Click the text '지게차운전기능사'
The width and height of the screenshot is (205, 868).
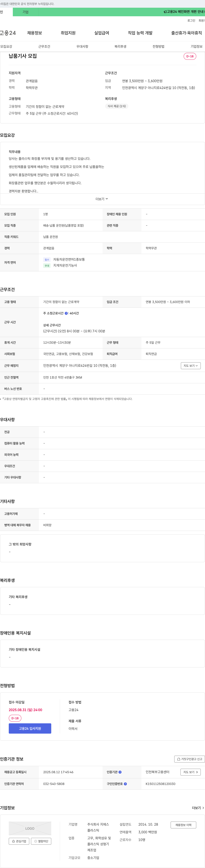point(65,266)
